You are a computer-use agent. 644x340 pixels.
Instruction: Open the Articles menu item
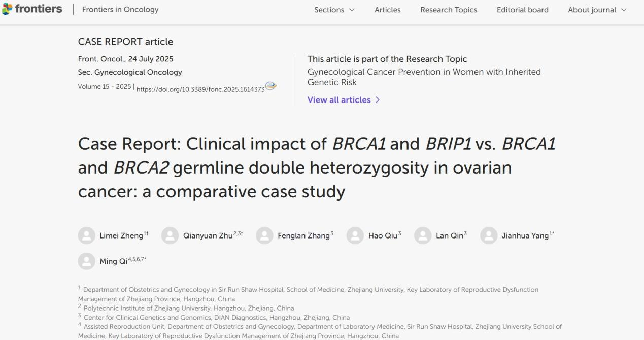[387, 10]
